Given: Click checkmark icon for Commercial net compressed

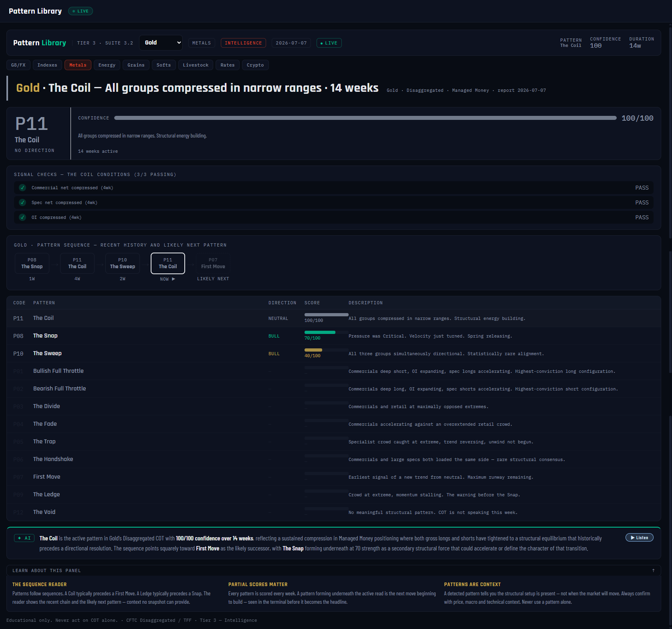Looking at the screenshot, I should point(22,188).
